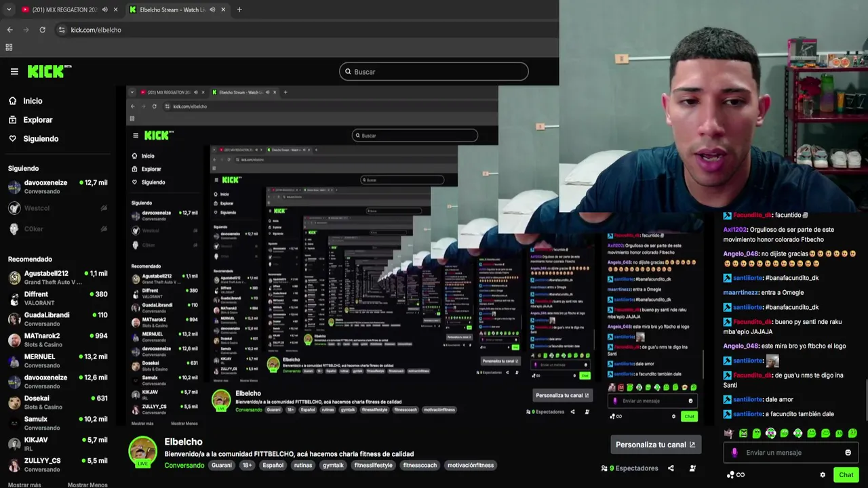Go back in browser history
The height and width of the screenshot is (488, 868).
pyautogui.click(x=9, y=30)
